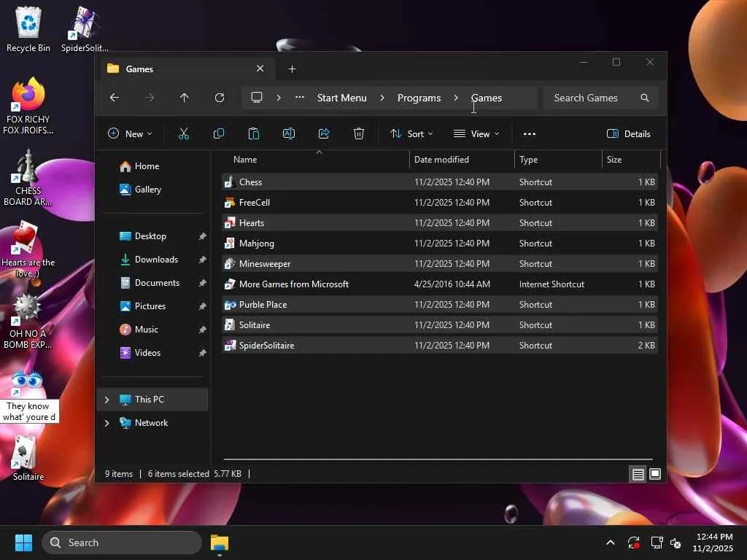Image resolution: width=747 pixels, height=560 pixels.
Task: Click the horizontal scrollbar in file list
Action: [x=438, y=459]
